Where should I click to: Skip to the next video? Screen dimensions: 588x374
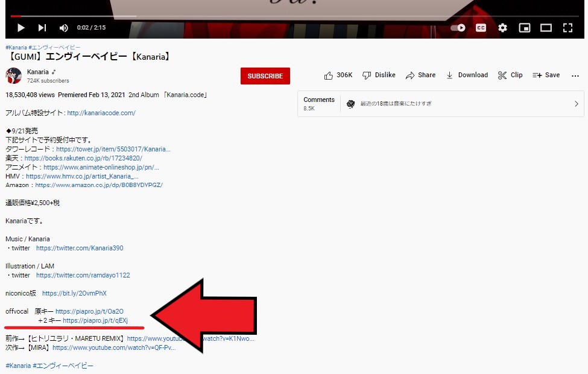(42, 28)
